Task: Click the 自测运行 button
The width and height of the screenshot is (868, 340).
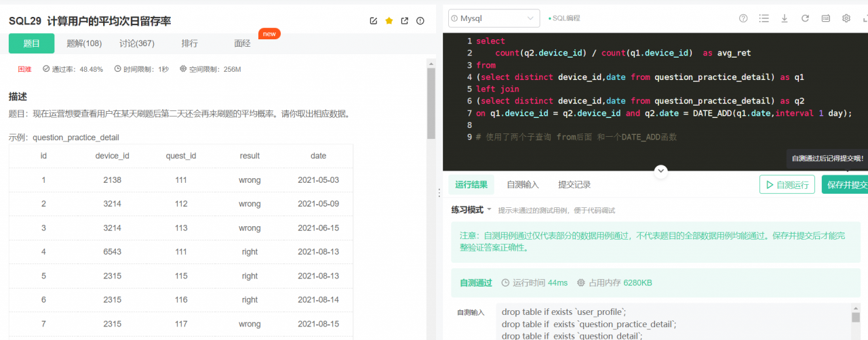Action: point(787,184)
